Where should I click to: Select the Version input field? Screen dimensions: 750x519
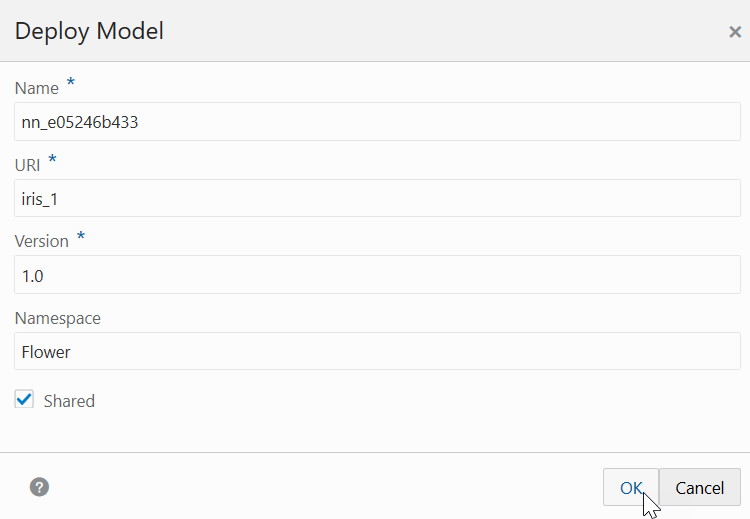tap(377, 275)
